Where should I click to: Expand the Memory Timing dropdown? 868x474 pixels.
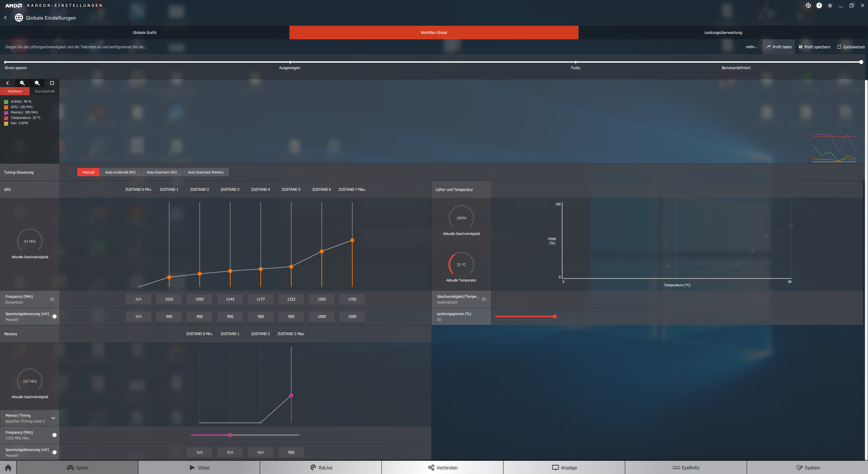point(53,418)
